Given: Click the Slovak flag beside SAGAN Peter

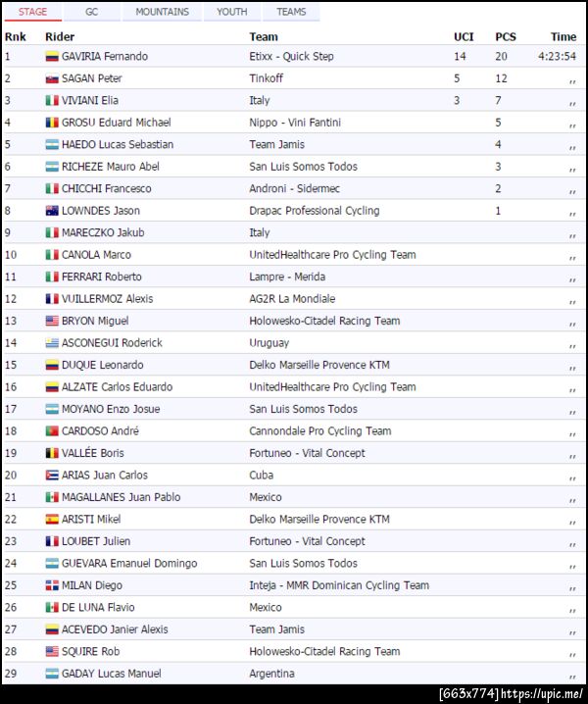Looking at the screenshot, I should pyautogui.click(x=52, y=79).
